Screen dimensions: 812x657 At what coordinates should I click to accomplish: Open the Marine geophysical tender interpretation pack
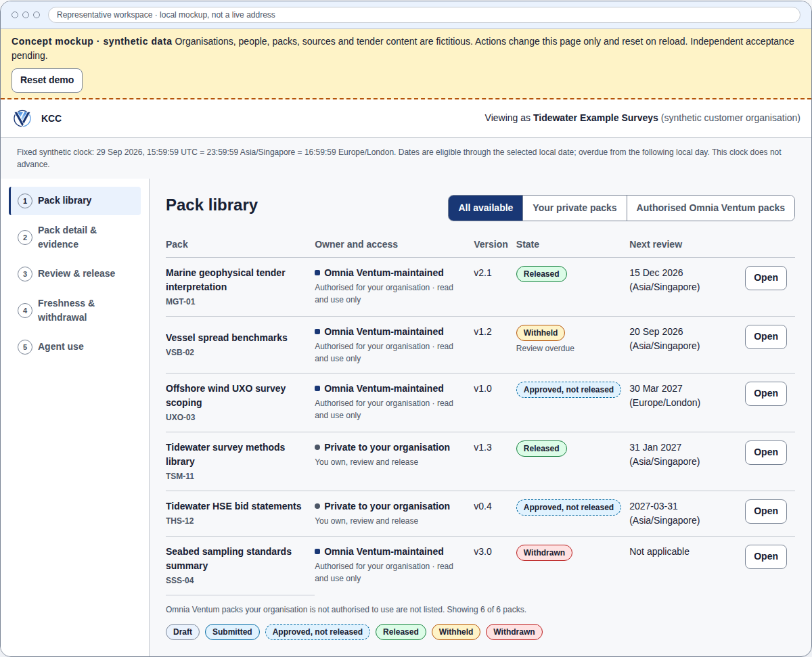pyautogui.click(x=765, y=277)
